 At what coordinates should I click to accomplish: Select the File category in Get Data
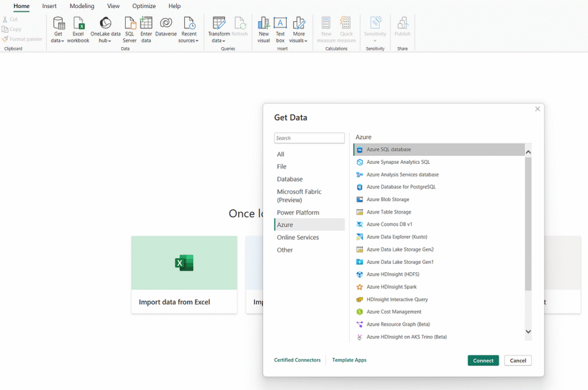point(310,167)
